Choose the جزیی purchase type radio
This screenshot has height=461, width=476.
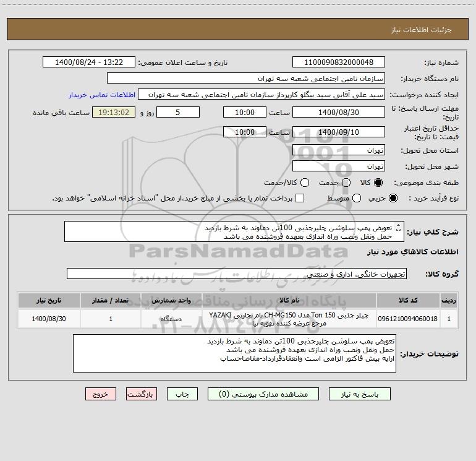pos(393,198)
